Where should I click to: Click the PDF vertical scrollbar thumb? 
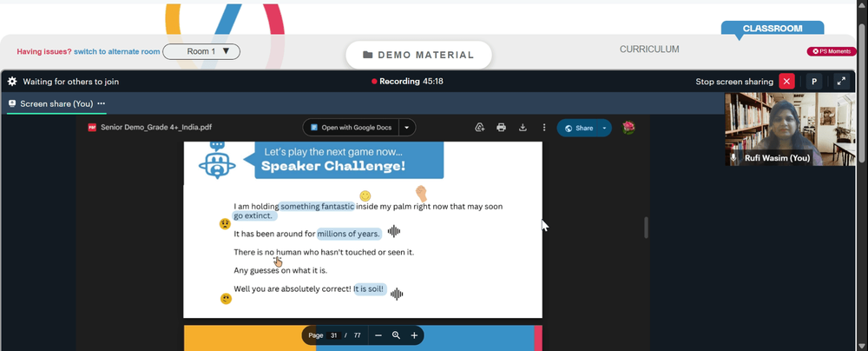[x=646, y=228]
